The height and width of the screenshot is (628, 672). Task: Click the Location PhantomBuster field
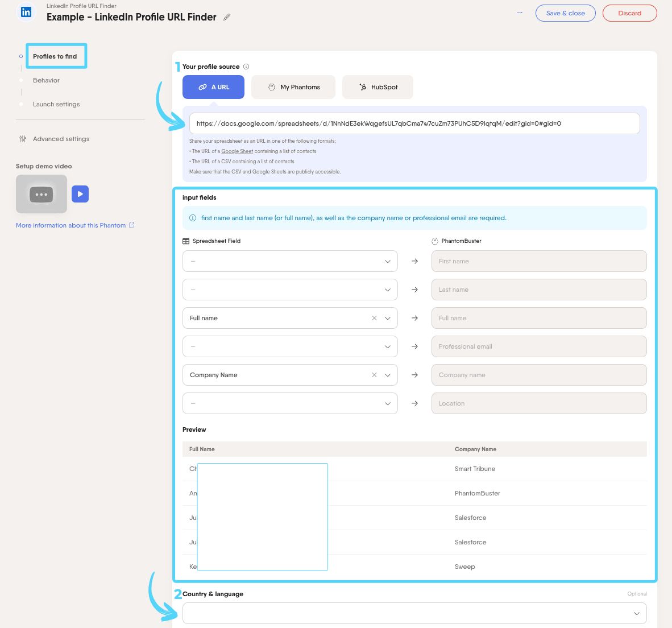pos(539,403)
